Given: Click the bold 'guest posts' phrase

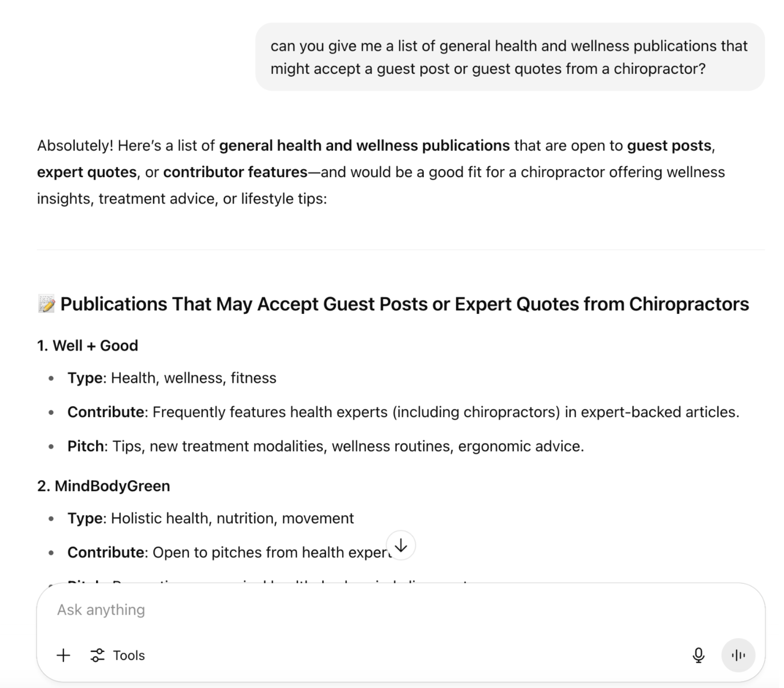Looking at the screenshot, I should click(669, 146).
